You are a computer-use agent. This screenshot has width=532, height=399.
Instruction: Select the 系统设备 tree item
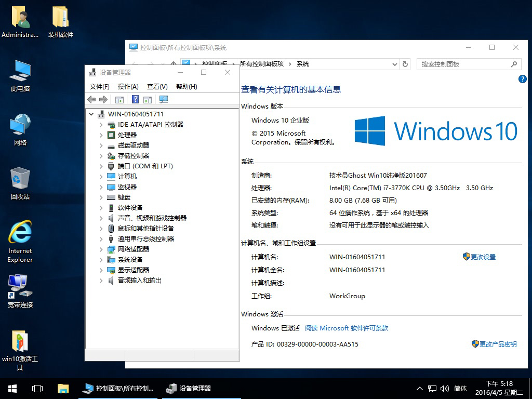[x=130, y=260]
